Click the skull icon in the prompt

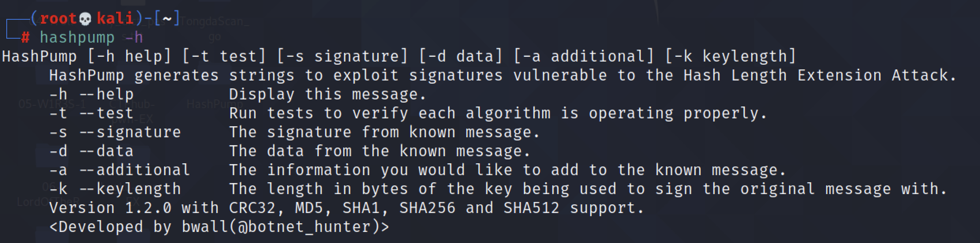tap(85, 19)
